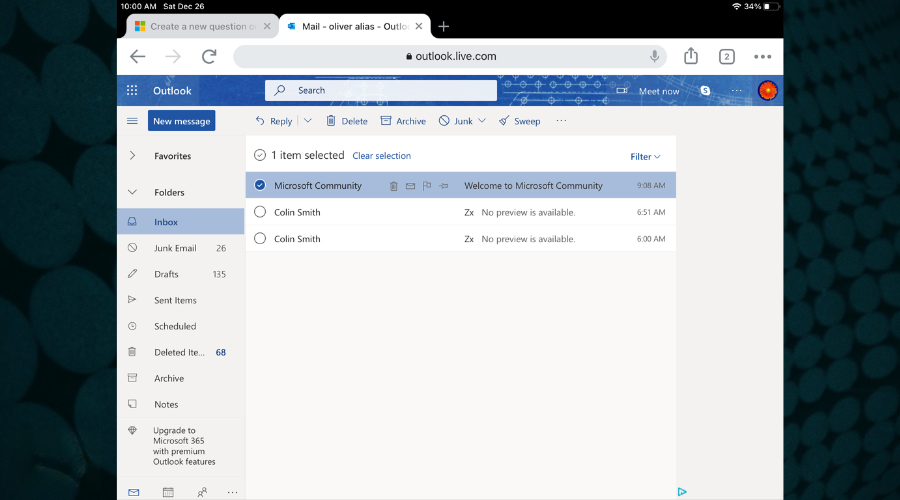Open the Drafts folder
900x500 pixels.
click(181, 274)
